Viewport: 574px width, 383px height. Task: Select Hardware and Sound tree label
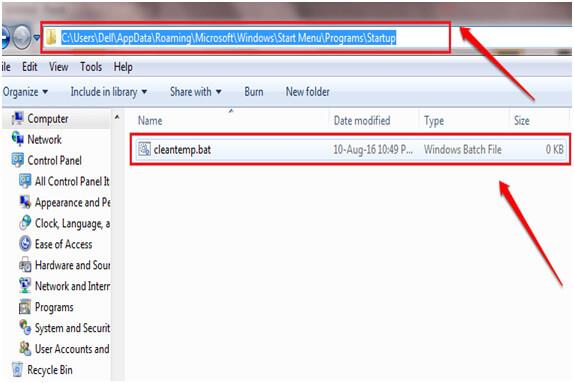click(x=72, y=265)
